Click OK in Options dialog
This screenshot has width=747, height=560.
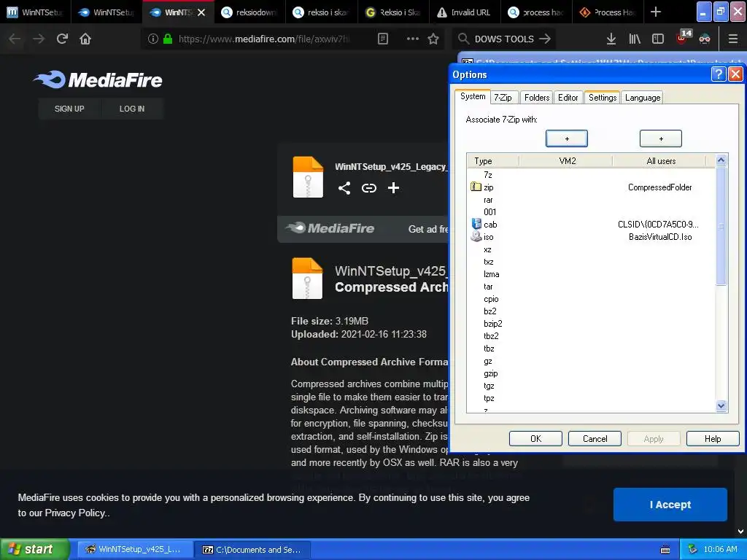(x=535, y=438)
